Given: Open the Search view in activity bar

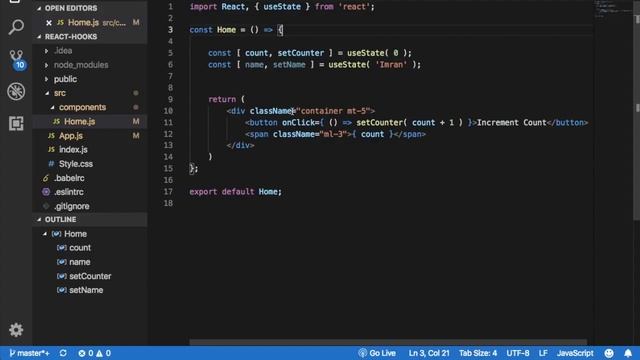Looking at the screenshot, I should click(16, 27).
